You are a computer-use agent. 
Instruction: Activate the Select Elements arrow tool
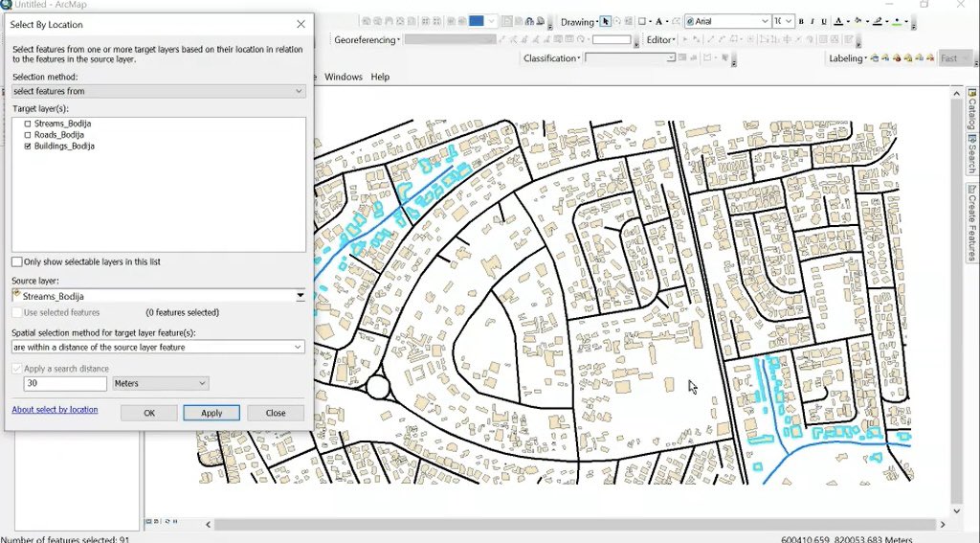[605, 21]
